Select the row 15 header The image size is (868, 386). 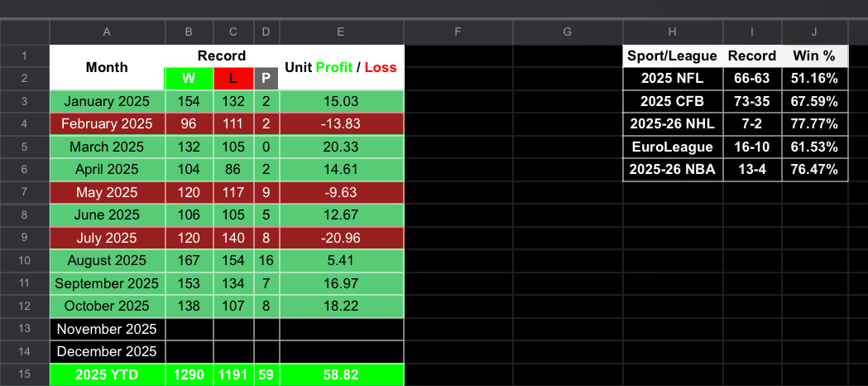(24, 374)
